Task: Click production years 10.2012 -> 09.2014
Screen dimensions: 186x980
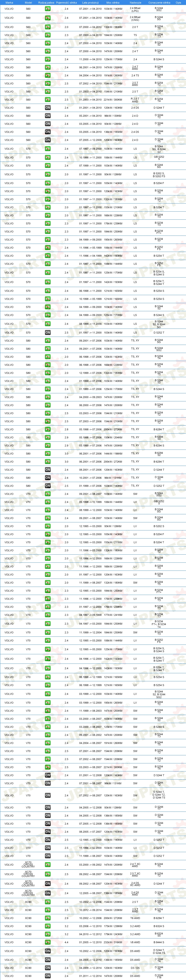Action: (x=90, y=910)
